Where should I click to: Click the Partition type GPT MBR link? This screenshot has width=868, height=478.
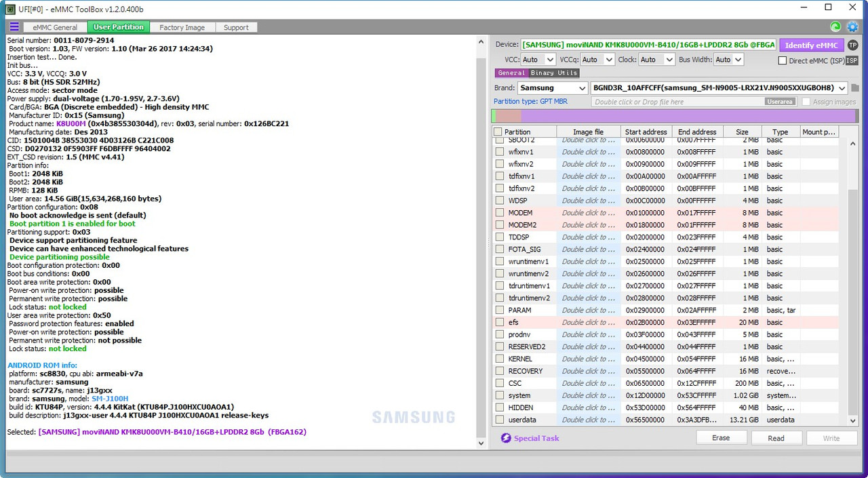530,102
